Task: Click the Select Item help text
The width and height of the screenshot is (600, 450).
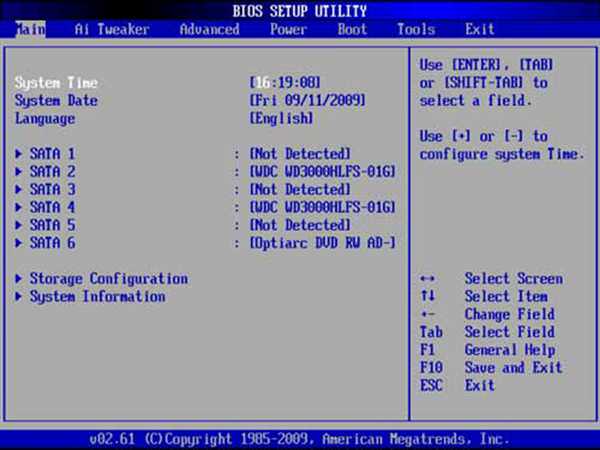Action: click(506, 297)
